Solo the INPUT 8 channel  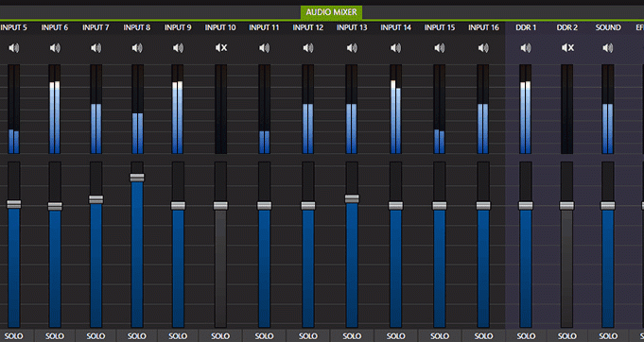pyautogui.click(x=137, y=335)
